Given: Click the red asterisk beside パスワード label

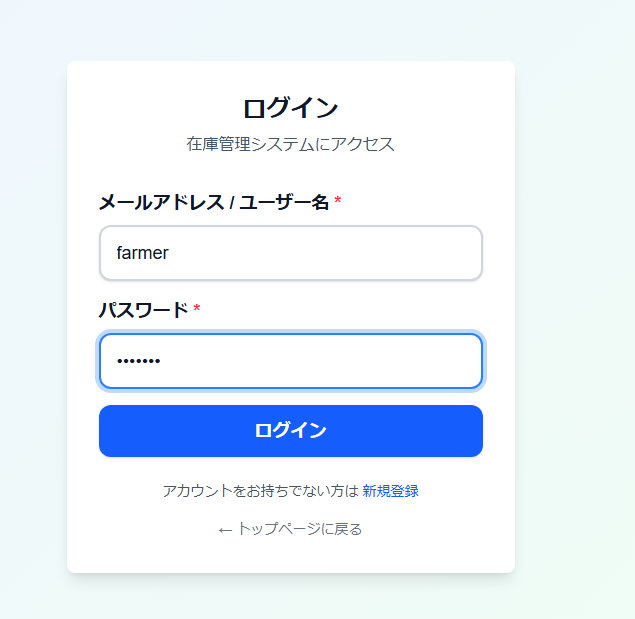Looking at the screenshot, I should [197, 310].
